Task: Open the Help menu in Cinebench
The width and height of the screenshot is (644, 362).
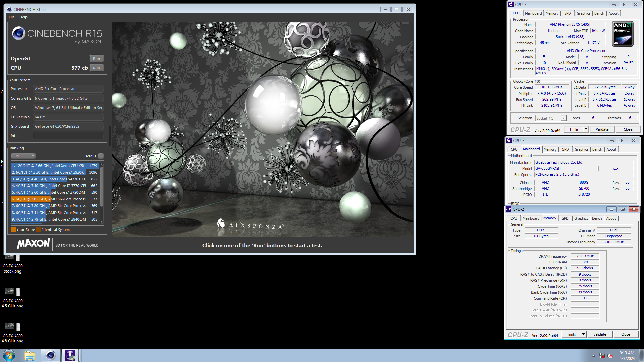Action: pyautogui.click(x=23, y=17)
